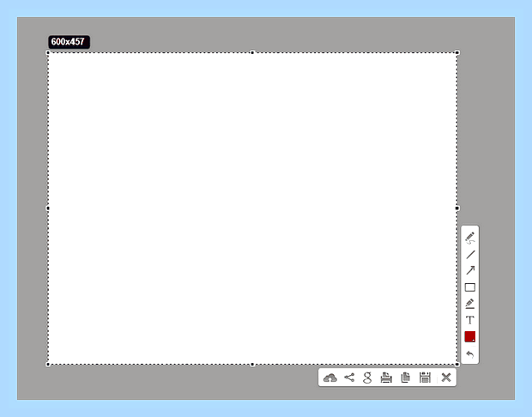Click the left-middle selection handle

point(48,208)
